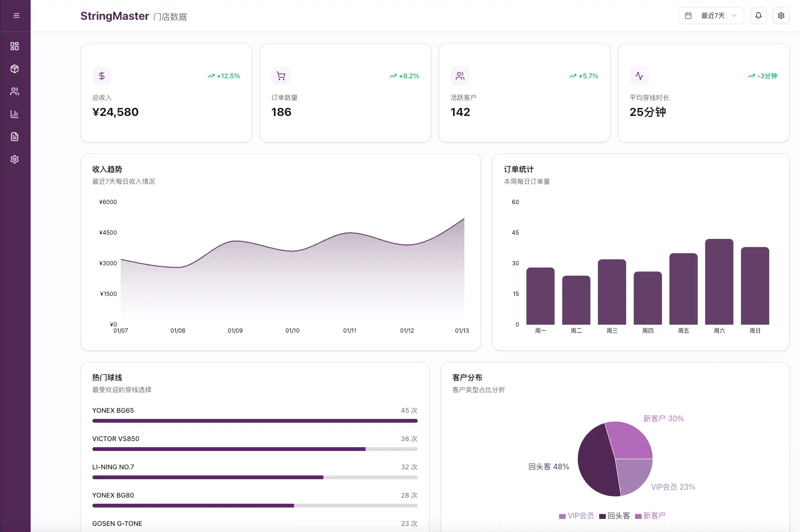Image resolution: width=800 pixels, height=532 pixels.
Task: Click the StringMaster logo title
Action: tap(115, 16)
